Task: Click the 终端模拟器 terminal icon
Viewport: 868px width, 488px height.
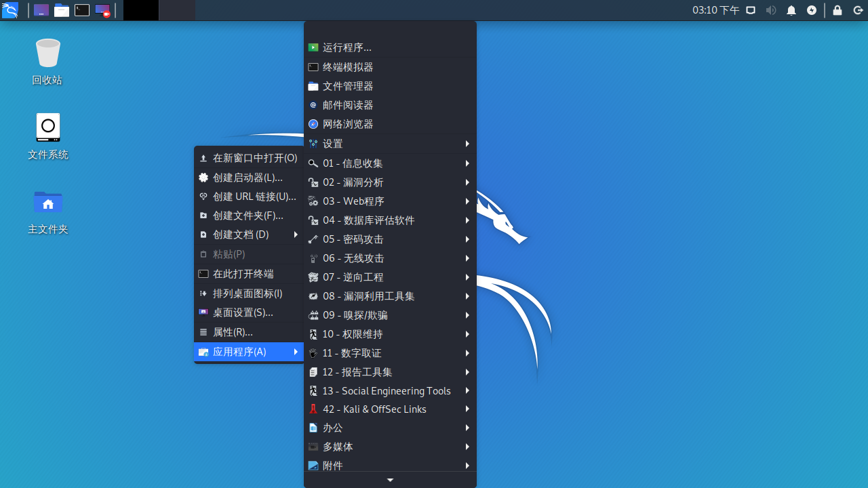Action: click(x=313, y=67)
